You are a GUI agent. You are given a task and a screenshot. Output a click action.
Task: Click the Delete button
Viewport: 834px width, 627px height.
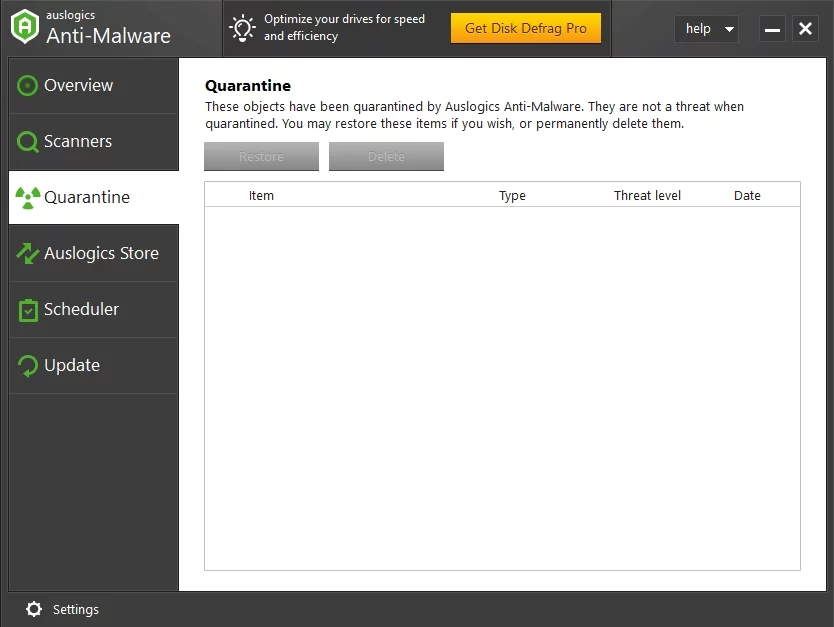pos(386,157)
